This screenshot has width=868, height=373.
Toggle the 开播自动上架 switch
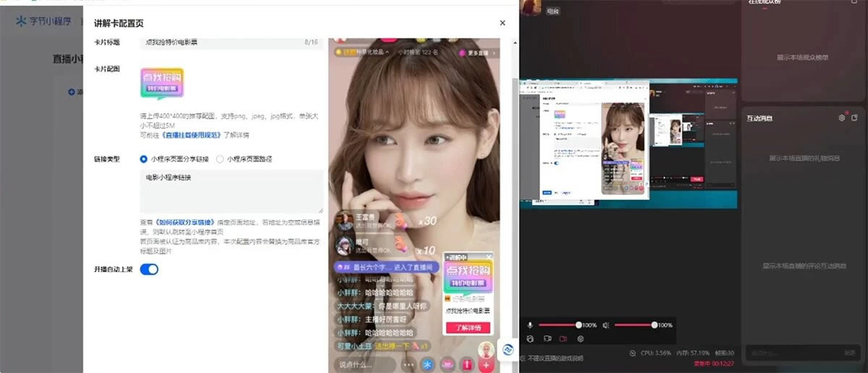click(x=149, y=269)
